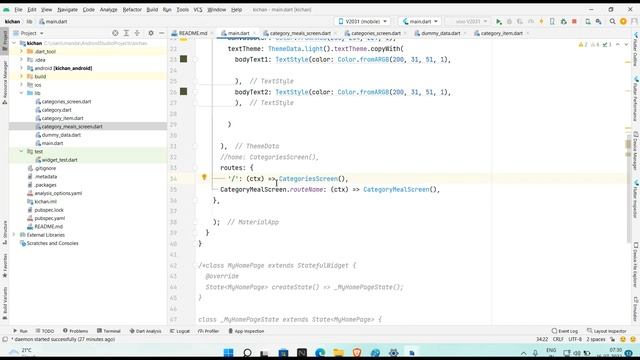Open the Profiler tool window
The width and height of the screenshot is (640, 360).
pyautogui.click(x=209, y=331)
